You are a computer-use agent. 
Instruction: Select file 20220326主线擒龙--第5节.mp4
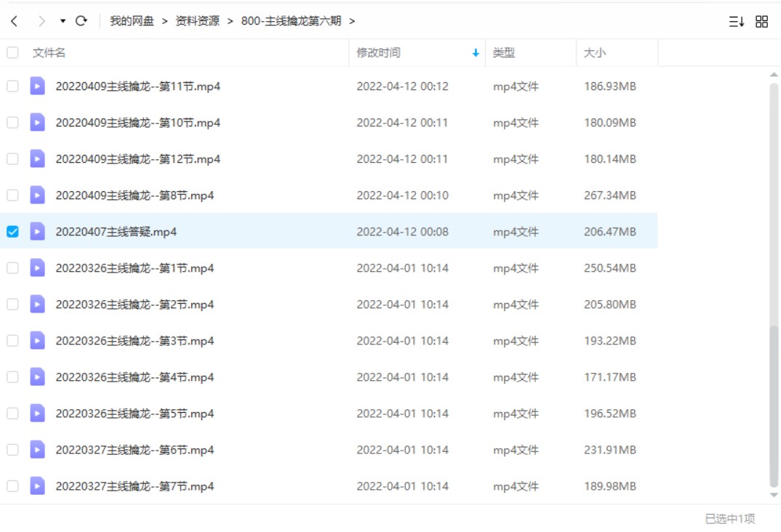[135, 413]
